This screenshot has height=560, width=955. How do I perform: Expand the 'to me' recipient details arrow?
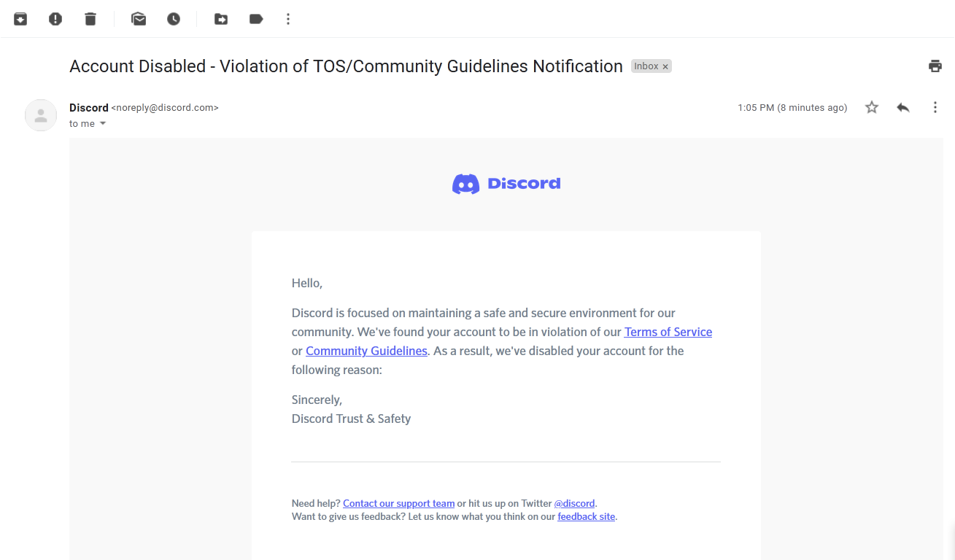point(103,124)
